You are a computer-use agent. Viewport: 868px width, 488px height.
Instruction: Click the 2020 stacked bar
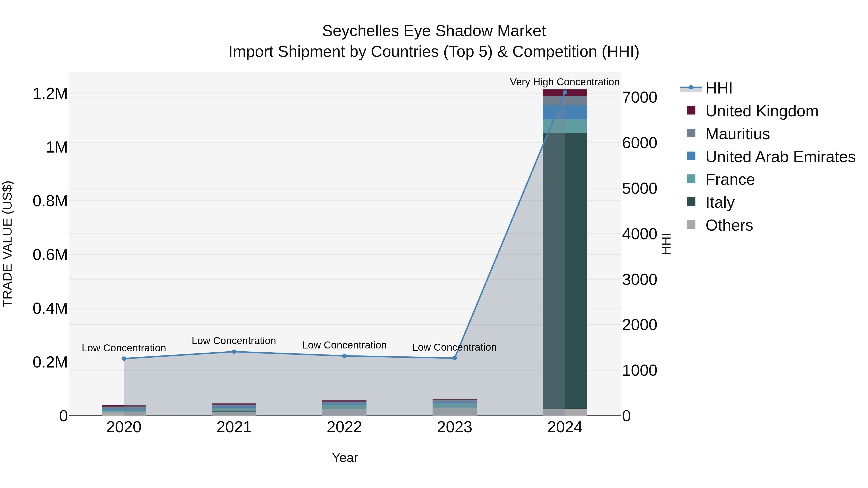click(124, 411)
